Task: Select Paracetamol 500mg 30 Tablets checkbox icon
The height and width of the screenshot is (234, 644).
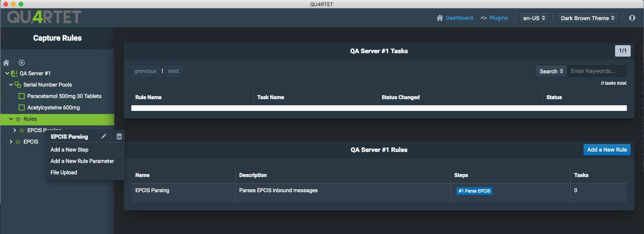Action: [22, 96]
